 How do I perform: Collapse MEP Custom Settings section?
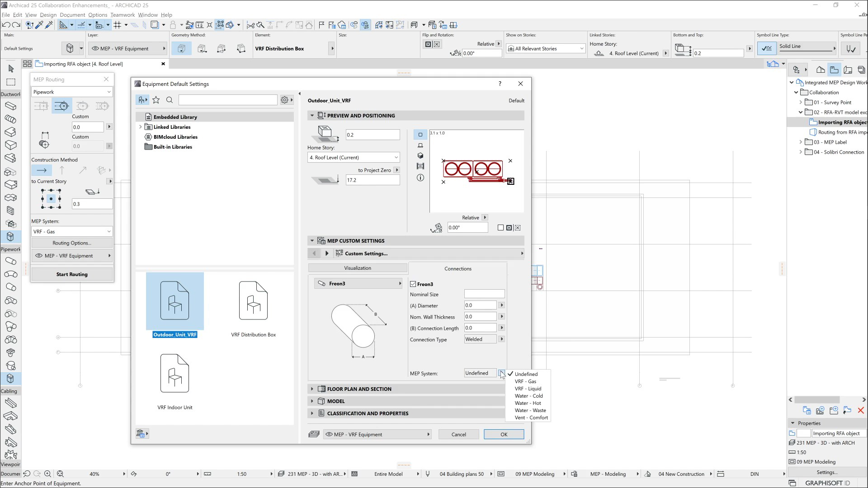coord(312,241)
